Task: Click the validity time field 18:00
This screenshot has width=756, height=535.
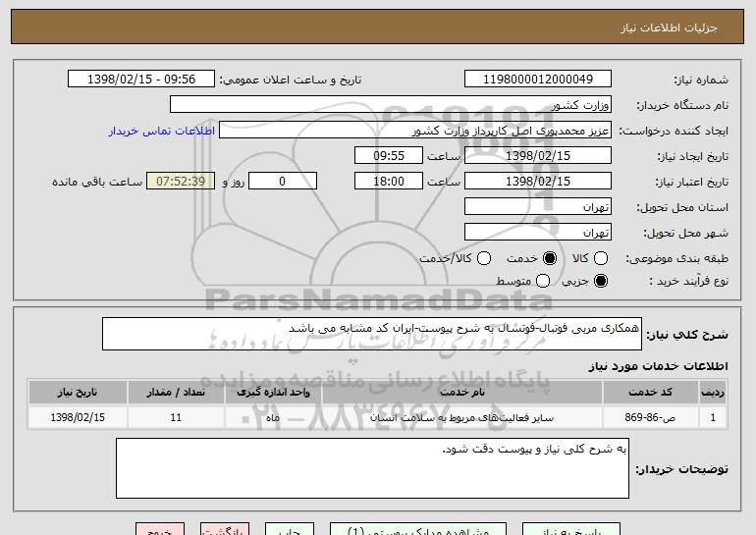Action: click(389, 182)
